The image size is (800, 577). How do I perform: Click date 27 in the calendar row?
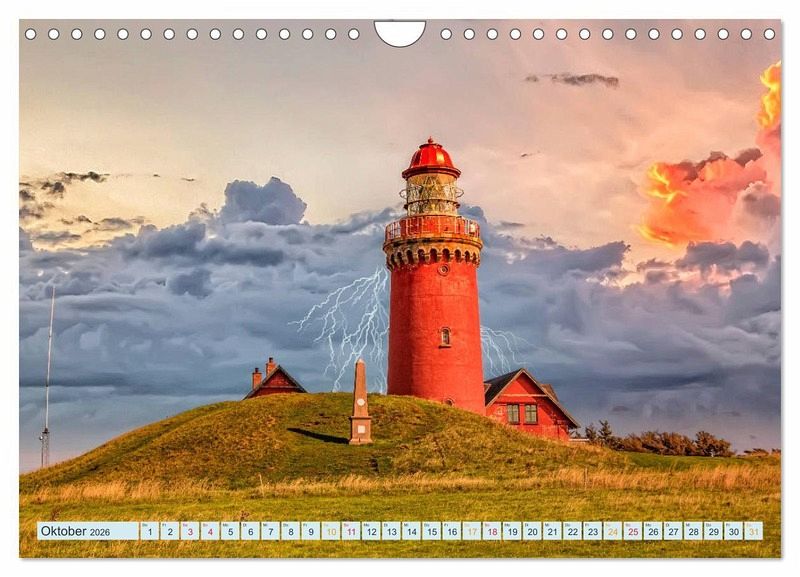tap(673, 531)
